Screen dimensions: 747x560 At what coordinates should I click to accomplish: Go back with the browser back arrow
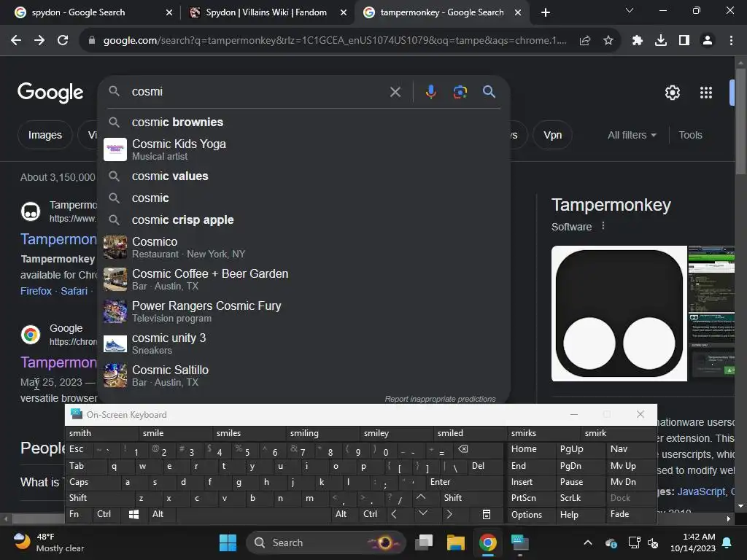click(16, 41)
